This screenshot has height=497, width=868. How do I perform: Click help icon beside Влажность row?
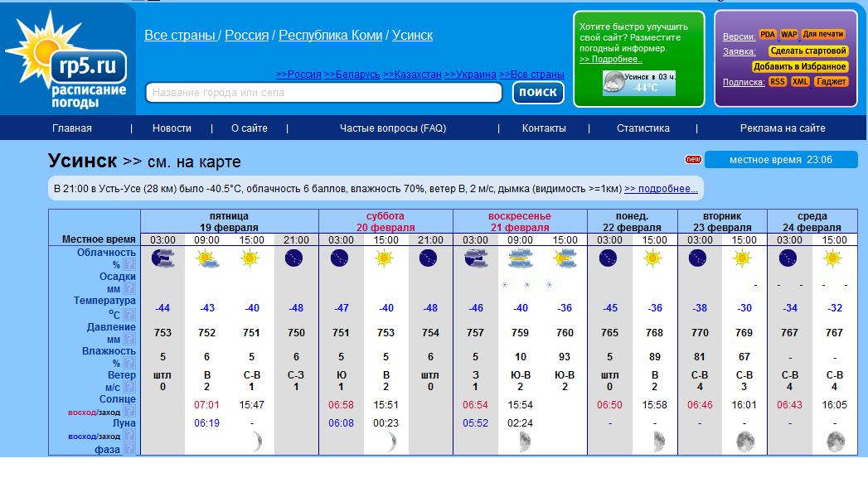coord(129,363)
